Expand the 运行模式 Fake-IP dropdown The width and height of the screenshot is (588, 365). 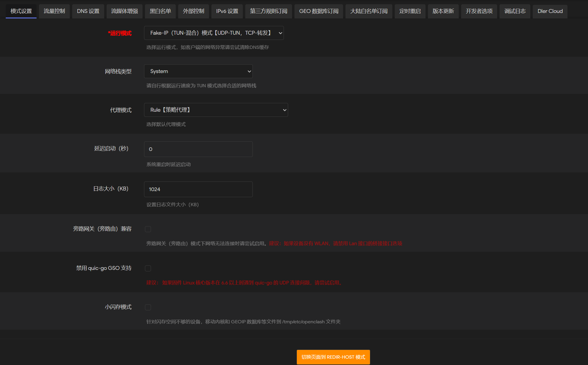214,33
